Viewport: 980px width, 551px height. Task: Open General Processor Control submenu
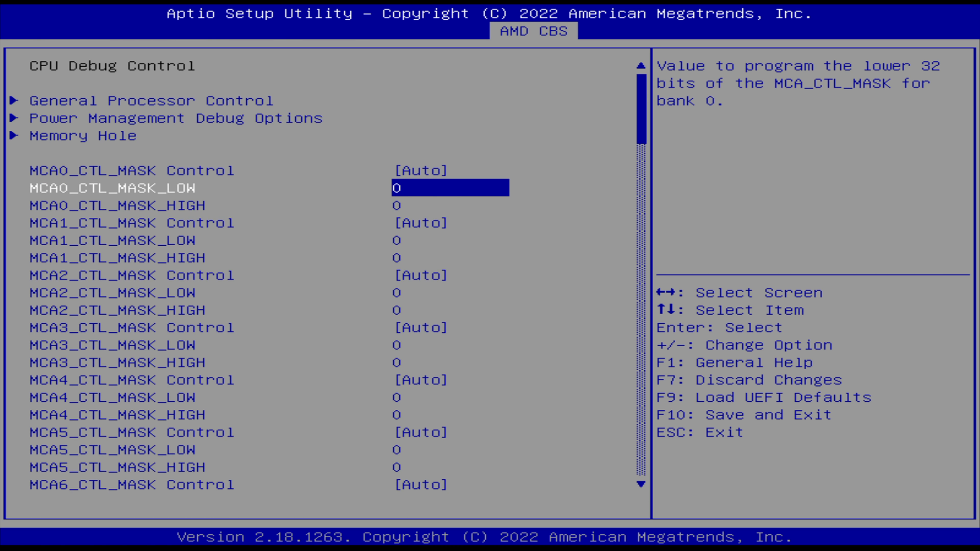tap(151, 101)
